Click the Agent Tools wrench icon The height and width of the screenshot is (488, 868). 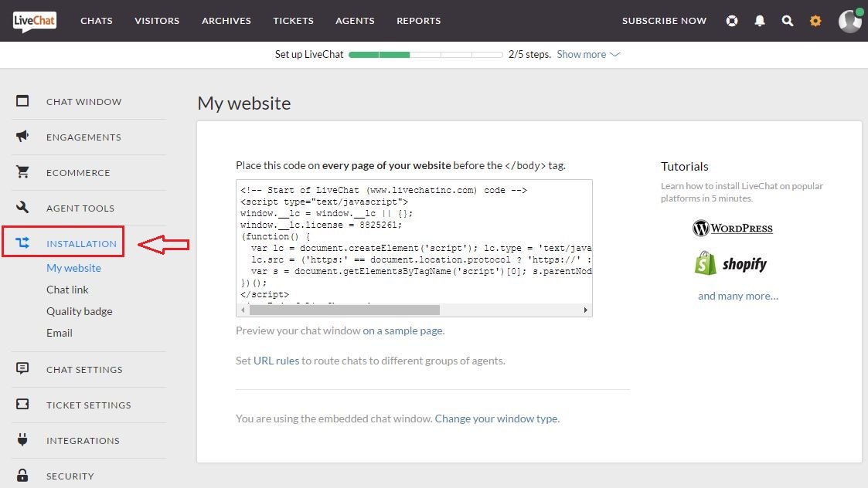(22, 207)
